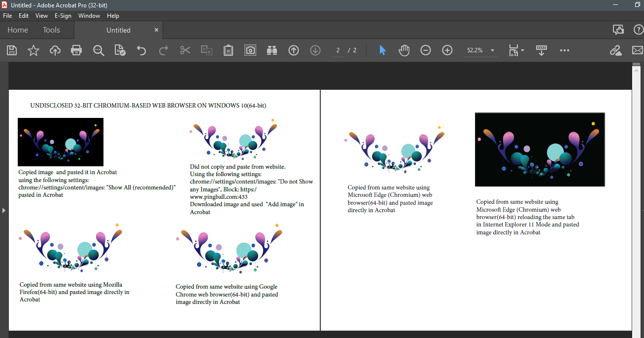Zoom out of the document
Image resolution: width=644 pixels, height=338 pixels.
[x=425, y=50]
